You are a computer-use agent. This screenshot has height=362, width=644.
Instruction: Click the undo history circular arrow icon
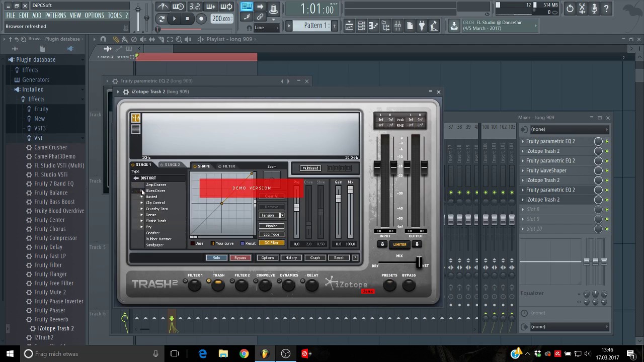point(570,8)
